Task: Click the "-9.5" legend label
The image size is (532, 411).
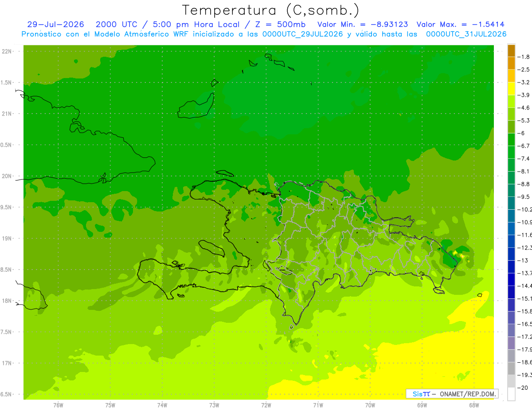Action: pyautogui.click(x=524, y=197)
